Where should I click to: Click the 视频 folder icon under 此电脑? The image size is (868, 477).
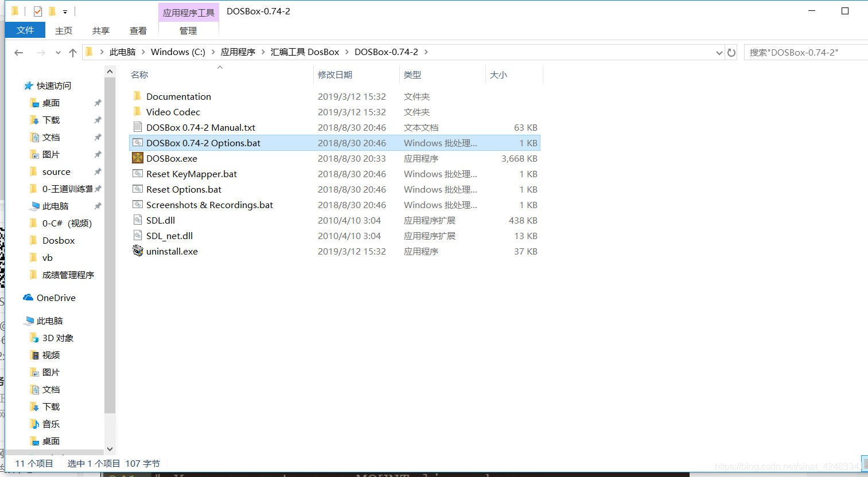click(34, 355)
